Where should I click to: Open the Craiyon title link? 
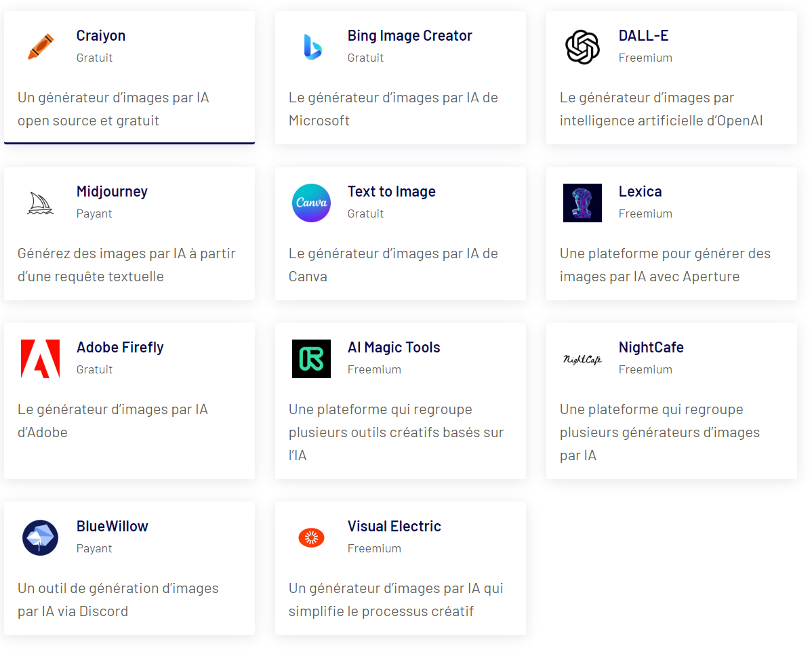click(x=101, y=36)
